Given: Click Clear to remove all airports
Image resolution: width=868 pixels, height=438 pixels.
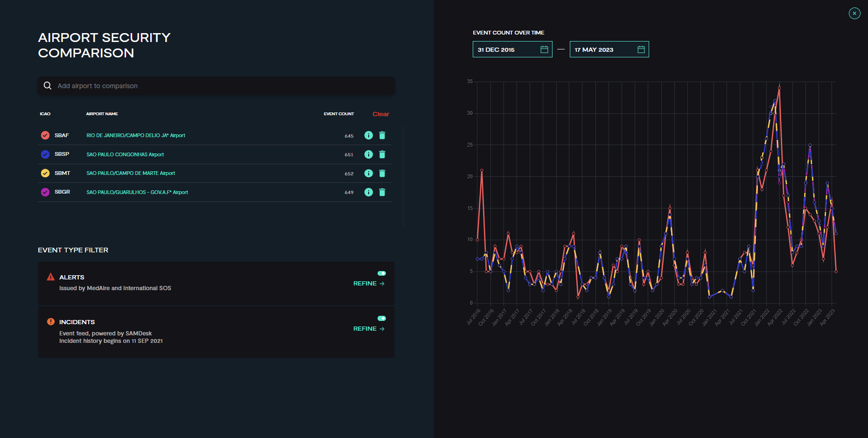Looking at the screenshot, I should (380, 114).
